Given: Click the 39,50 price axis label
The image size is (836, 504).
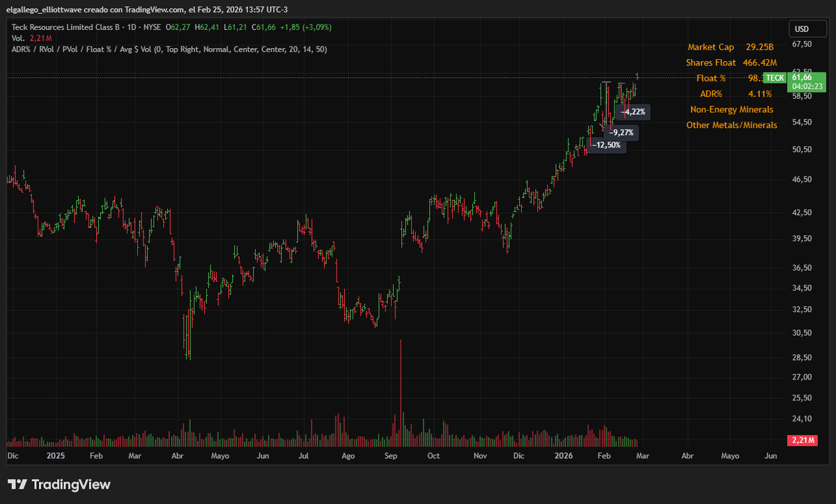Looking at the screenshot, I should pos(803,239).
